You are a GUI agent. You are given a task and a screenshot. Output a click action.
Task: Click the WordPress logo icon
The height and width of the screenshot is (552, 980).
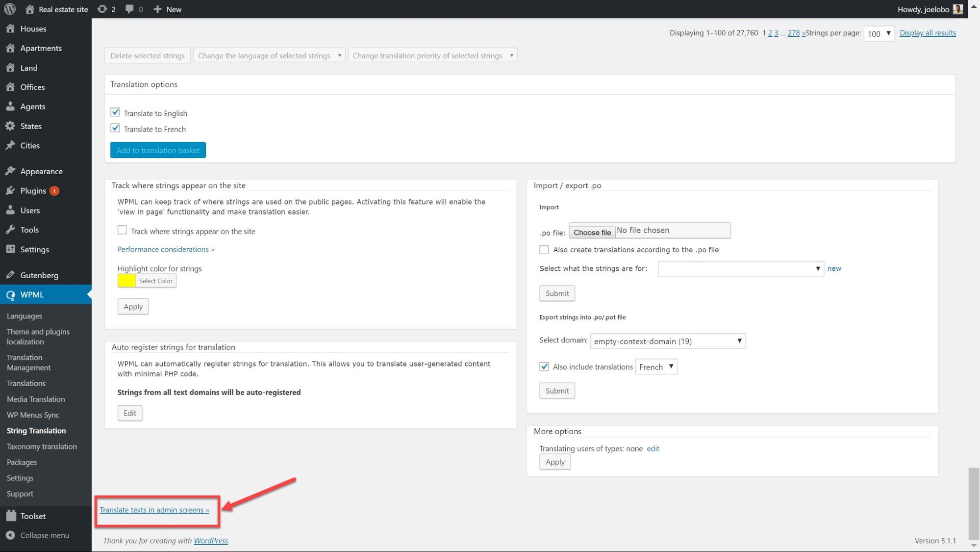coord(10,9)
